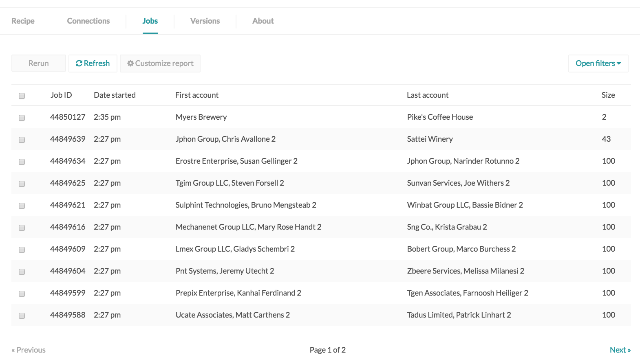Tick the checkbox for job 44849588

22,316
